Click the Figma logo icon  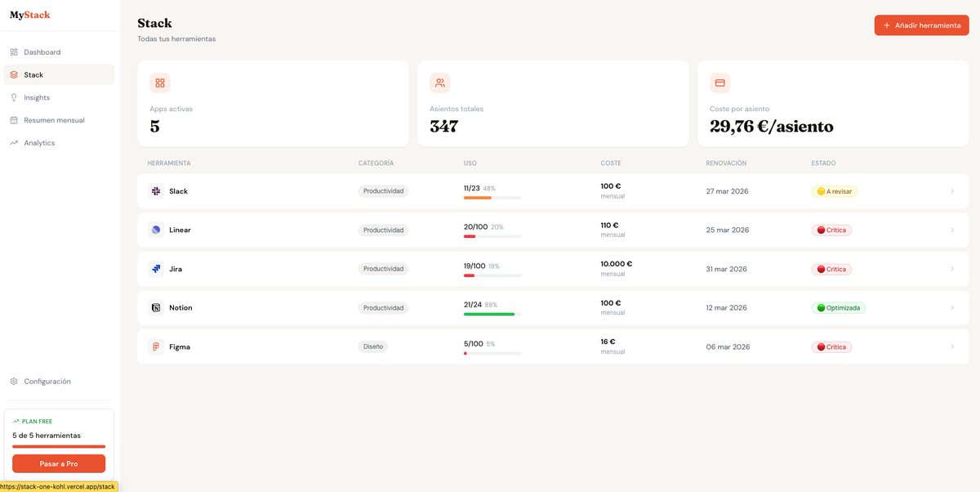156,347
